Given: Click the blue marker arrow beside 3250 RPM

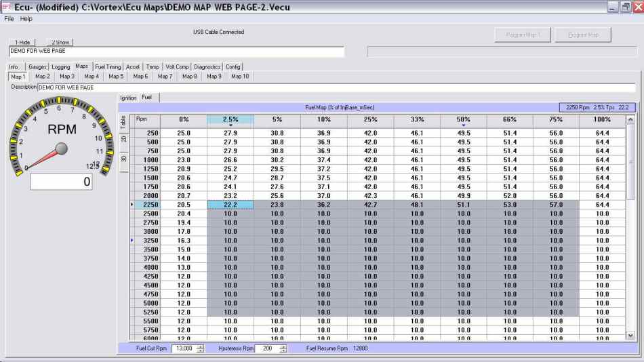Looking at the screenshot, I should coord(132,240).
